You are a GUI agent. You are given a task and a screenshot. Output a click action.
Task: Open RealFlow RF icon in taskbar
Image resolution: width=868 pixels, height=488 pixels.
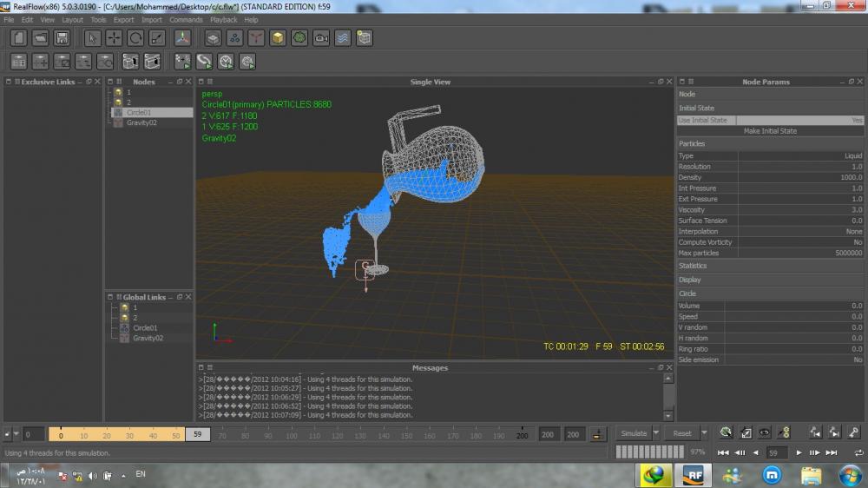pos(693,475)
